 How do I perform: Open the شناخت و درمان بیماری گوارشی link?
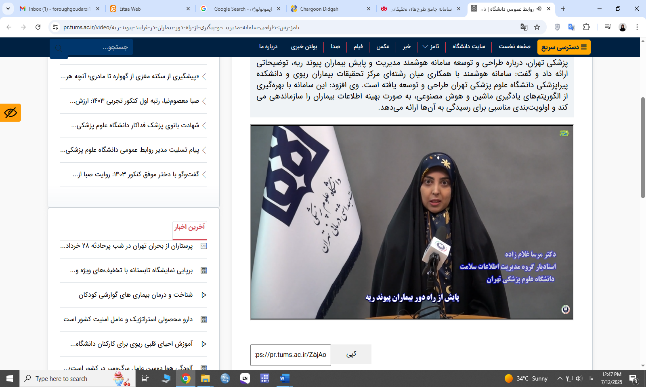(136, 295)
